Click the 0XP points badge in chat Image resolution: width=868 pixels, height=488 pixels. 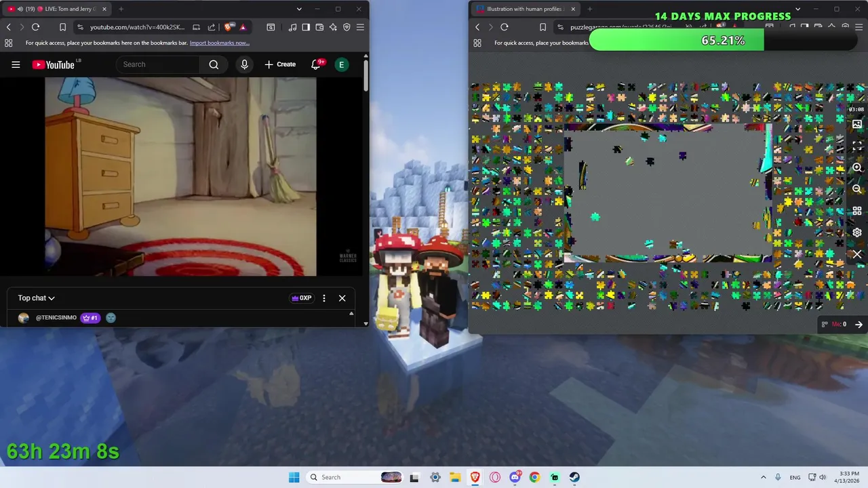click(301, 298)
